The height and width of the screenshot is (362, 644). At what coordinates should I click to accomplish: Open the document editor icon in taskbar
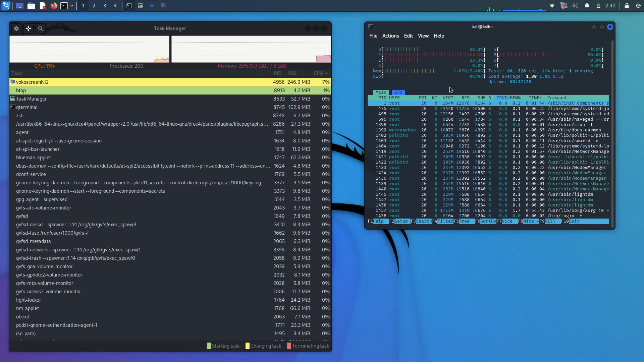[43, 6]
